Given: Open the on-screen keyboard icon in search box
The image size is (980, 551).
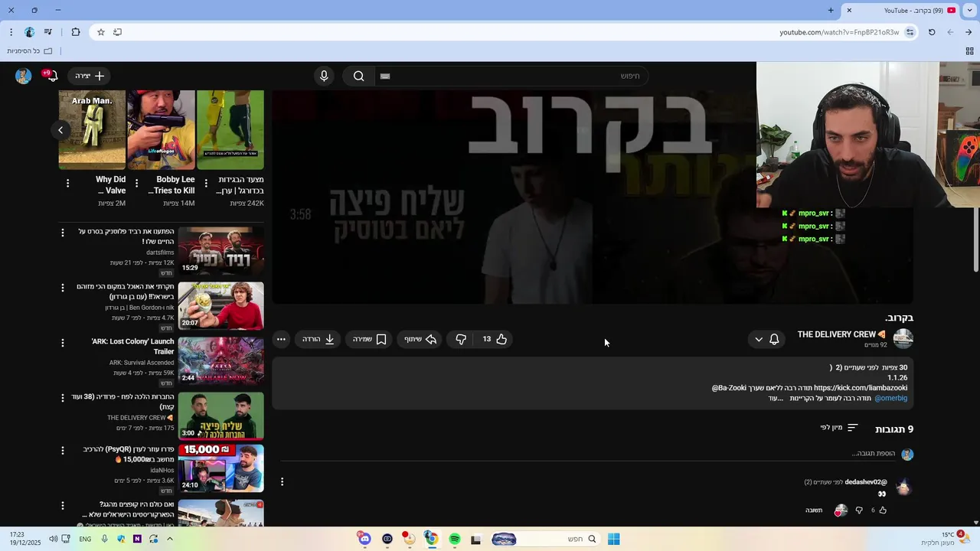Looking at the screenshot, I should [385, 76].
